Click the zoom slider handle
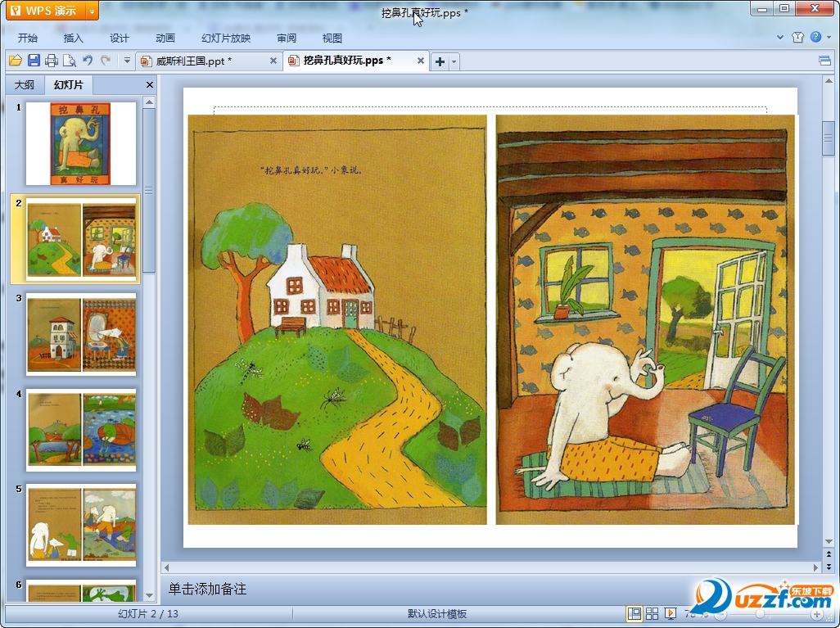 click(x=761, y=614)
